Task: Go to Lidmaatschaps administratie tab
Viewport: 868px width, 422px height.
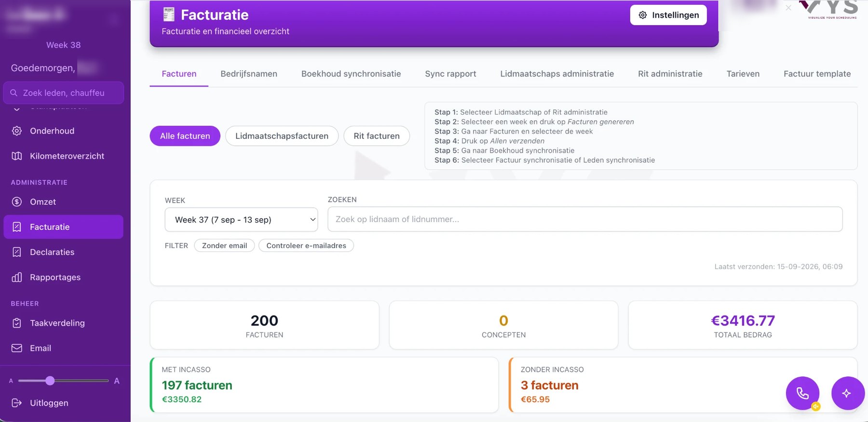Action: 557,74
